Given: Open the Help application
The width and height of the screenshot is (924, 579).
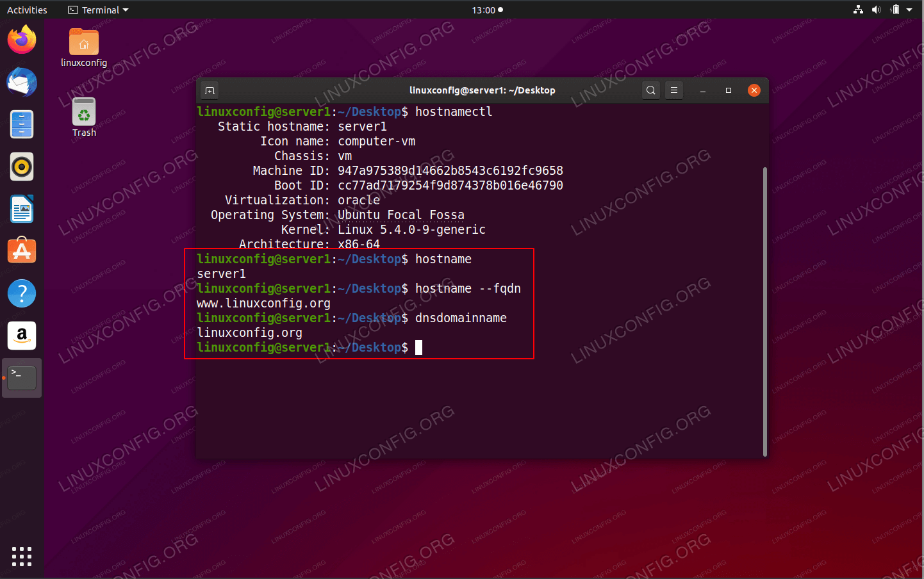Looking at the screenshot, I should point(21,293).
